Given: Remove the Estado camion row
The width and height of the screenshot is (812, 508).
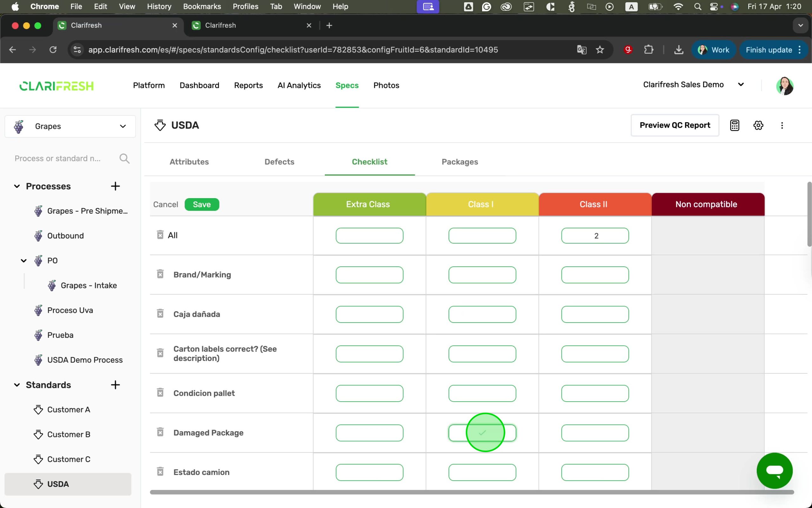Looking at the screenshot, I should (x=160, y=472).
